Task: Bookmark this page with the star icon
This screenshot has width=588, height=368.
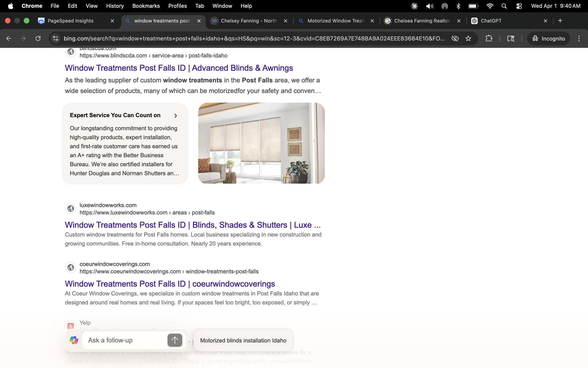Action: [469, 38]
